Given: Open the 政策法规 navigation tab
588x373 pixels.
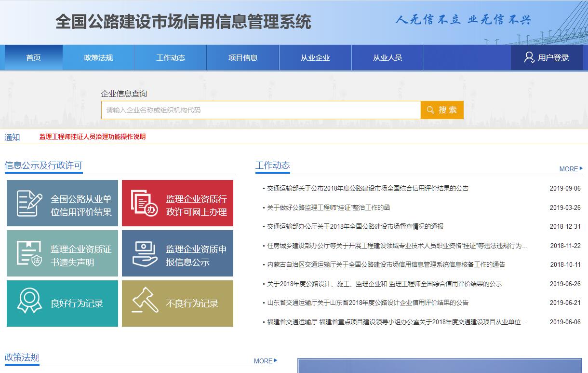Looking at the screenshot, I should (x=98, y=57).
